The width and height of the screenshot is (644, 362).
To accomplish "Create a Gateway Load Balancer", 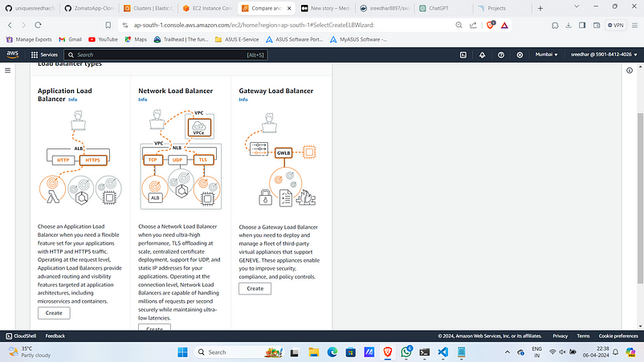I will pyautogui.click(x=255, y=288).
